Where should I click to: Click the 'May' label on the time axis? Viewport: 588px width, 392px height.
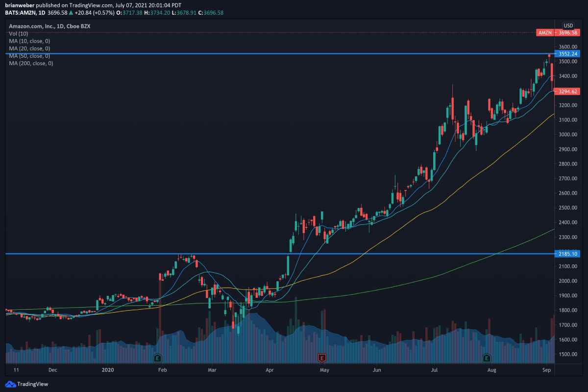[x=324, y=371]
